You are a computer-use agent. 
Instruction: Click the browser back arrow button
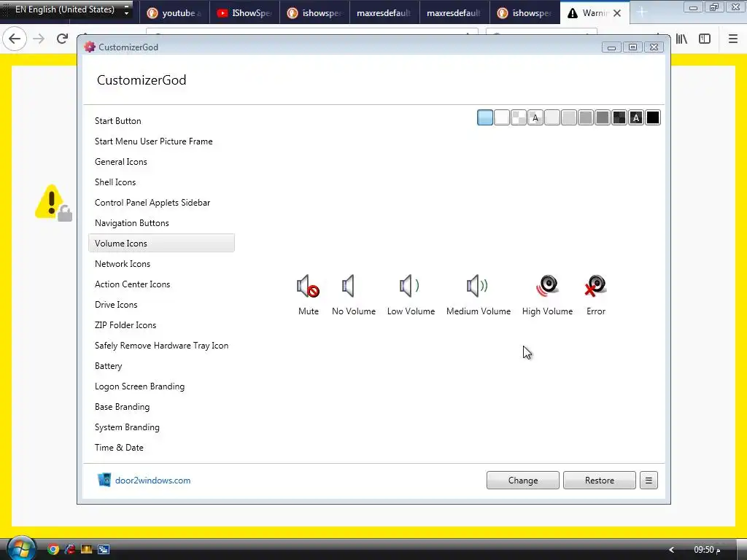(15, 39)
